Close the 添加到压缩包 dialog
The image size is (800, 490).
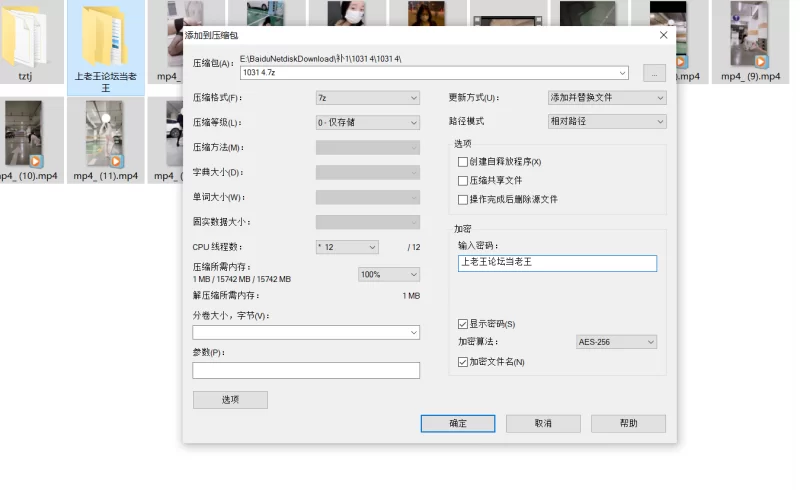pyautogui.click(x=663, y=35)
